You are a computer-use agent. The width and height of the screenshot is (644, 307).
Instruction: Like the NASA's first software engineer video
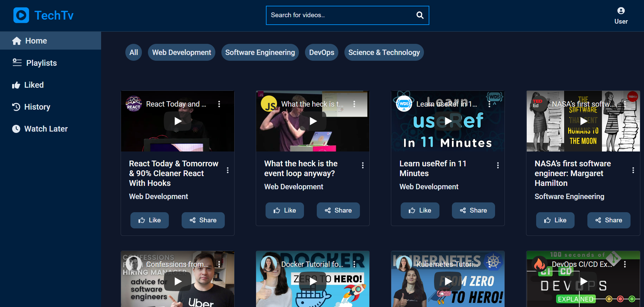[555, 220]
